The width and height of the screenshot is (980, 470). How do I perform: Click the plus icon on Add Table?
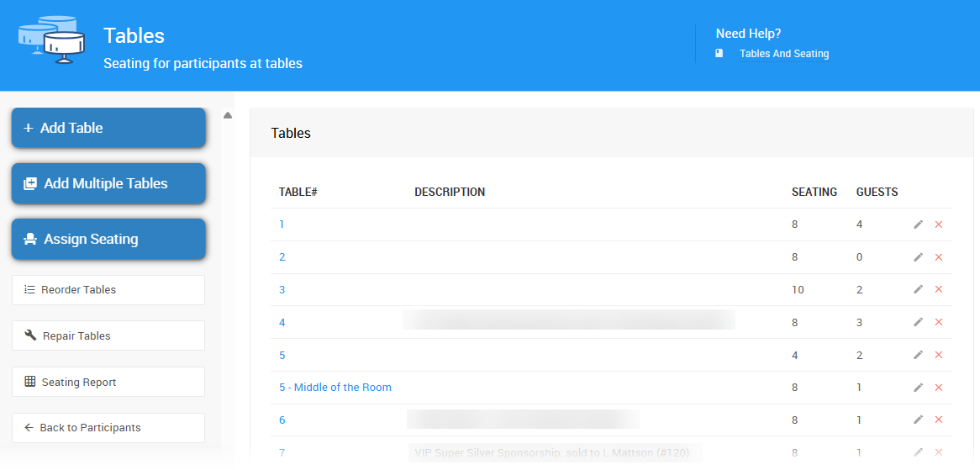[28, 128]
